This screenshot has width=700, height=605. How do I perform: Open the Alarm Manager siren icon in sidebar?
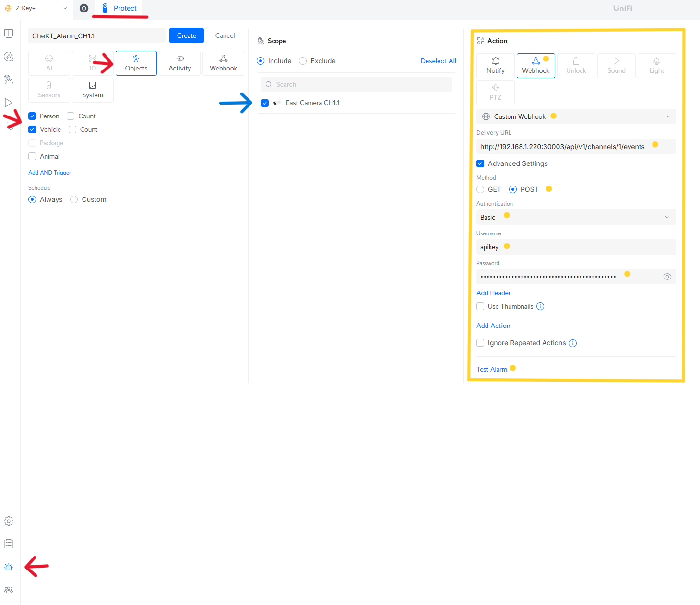(9, 567)
